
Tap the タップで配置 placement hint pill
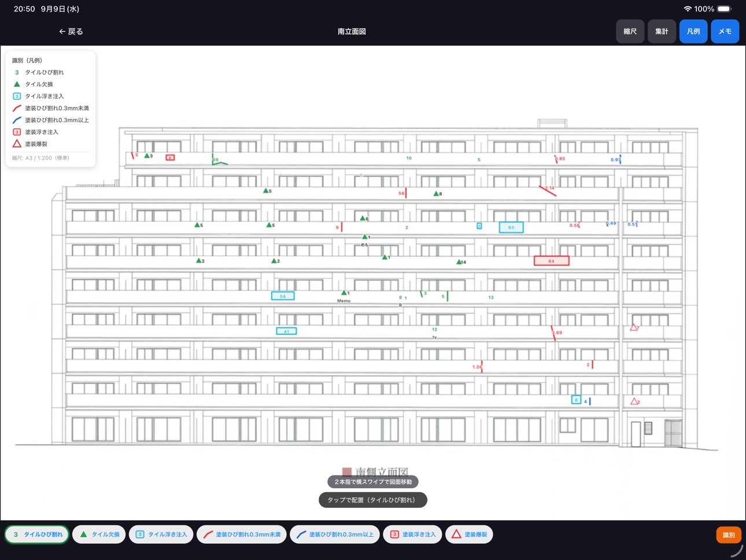tap(373, 500)
